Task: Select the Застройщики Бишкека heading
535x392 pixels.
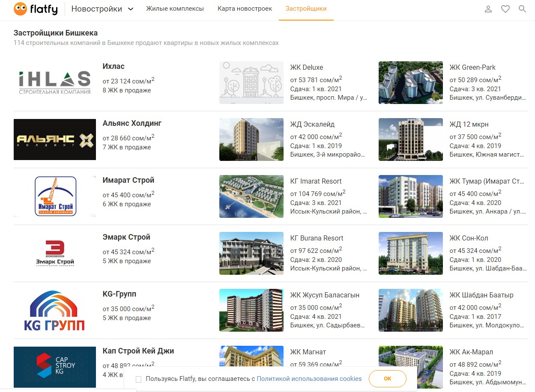Action: coord(56,33)
